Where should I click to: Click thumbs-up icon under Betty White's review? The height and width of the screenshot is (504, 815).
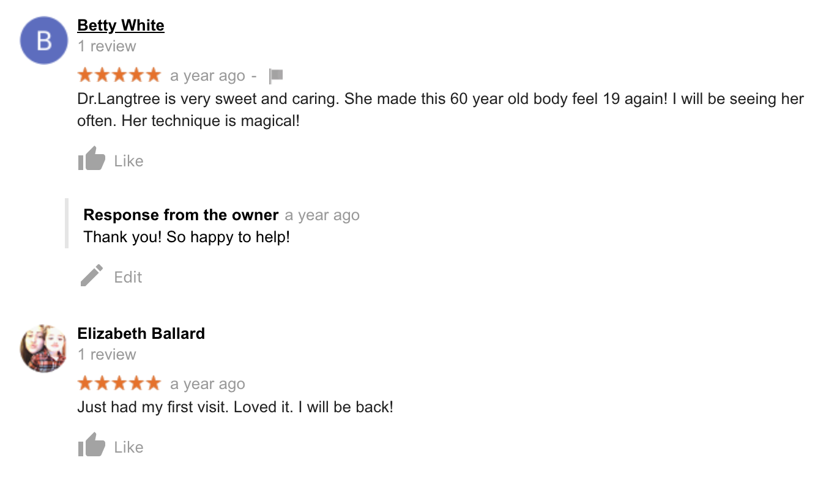click(x=92, y=159)
